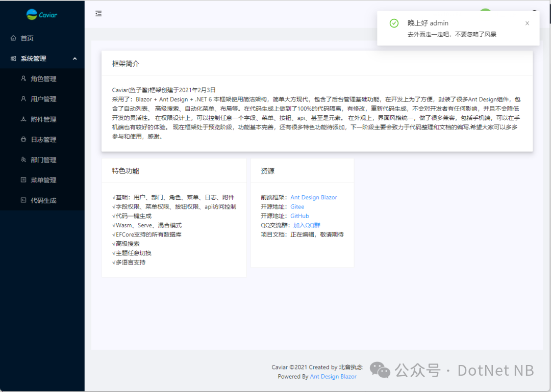Viewport: 551px width, 392px height.
Task: Click the Caviar logo in the sidebar
Action: pyautogui.click(x=41, y=14)
